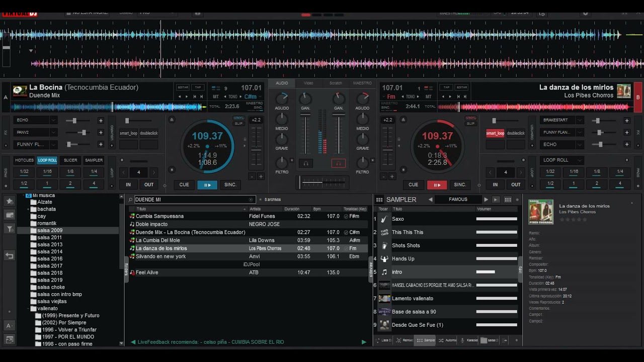Toggle the red headphone cue on right channel

(x=338, y=163)
